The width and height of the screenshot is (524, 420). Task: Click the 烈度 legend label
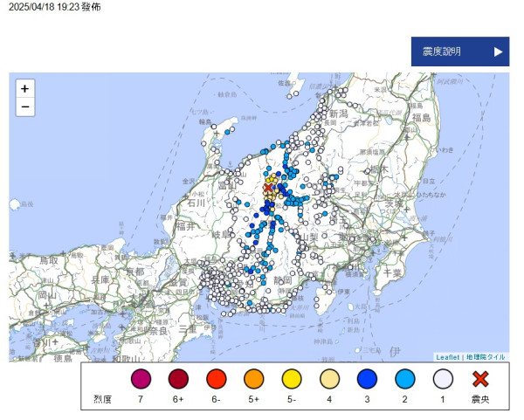coord(102,399)
